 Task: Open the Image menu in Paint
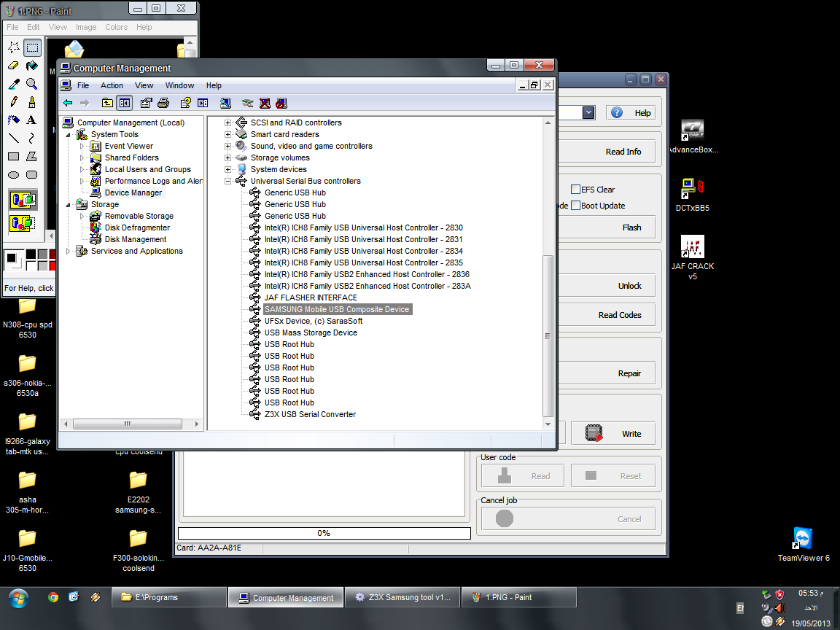[86, 27]
